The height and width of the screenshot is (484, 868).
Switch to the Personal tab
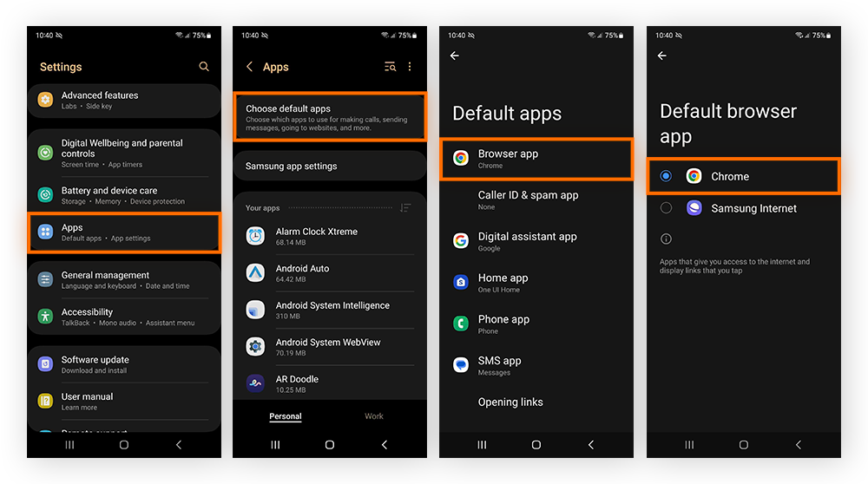tap(285, 416)
